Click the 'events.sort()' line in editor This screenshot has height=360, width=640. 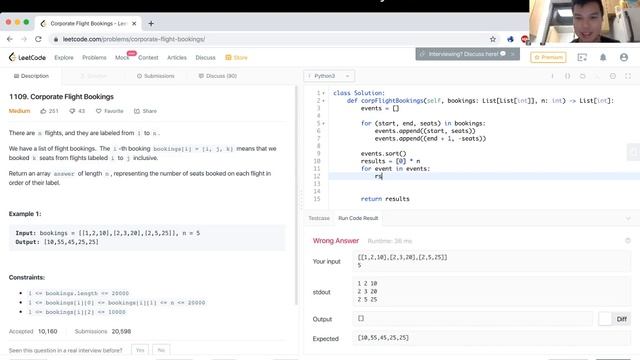tap(384, 154)
